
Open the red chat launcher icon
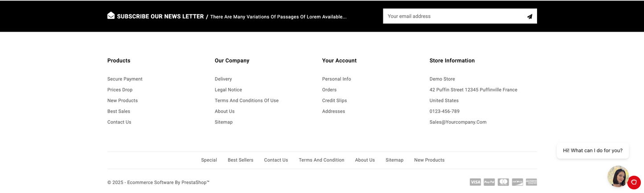pos(634,183)
